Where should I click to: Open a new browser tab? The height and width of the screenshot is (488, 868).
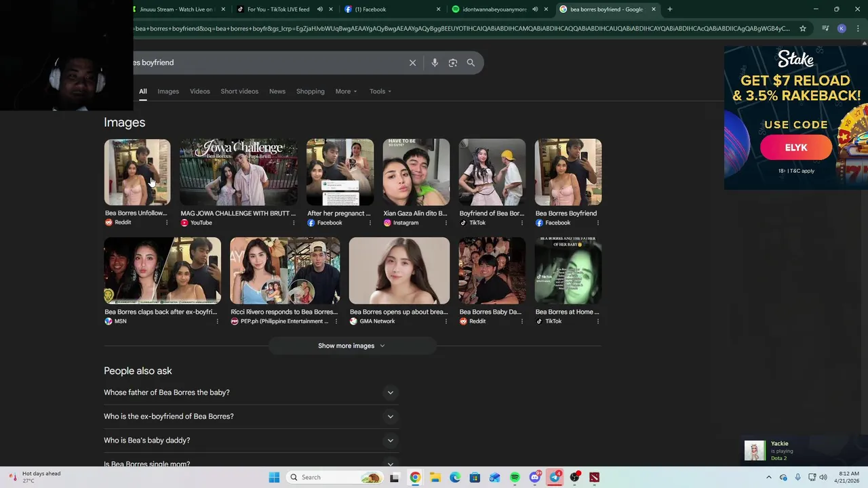[670, 9]
